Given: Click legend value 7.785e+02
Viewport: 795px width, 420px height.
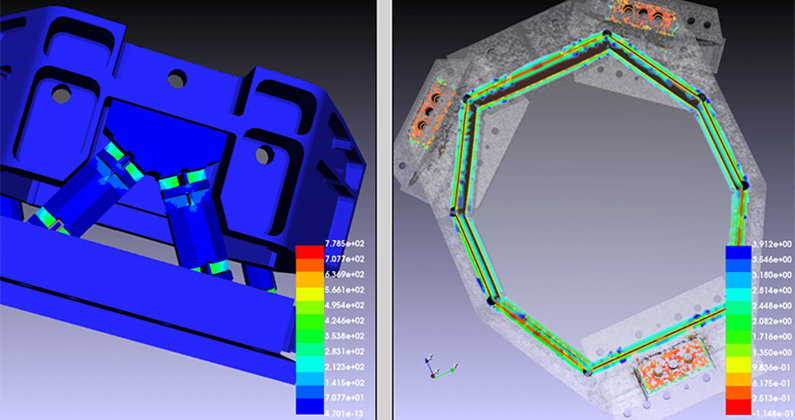Looking at the screenshot, I should tap(345, 243).
